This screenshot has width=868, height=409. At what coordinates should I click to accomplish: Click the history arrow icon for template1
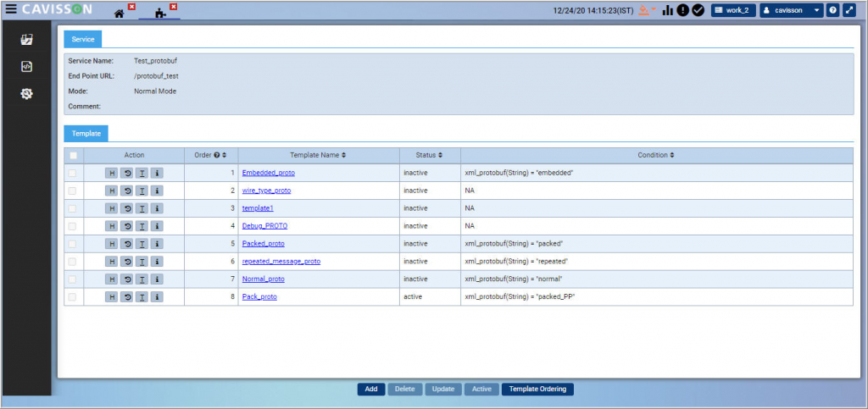[x=127, y=208]
